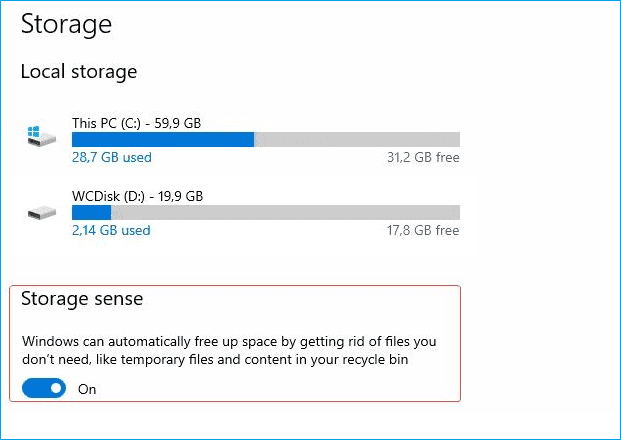Select the "WCDisk (D:) - 19,9 GB" label

tap(137, 196)
